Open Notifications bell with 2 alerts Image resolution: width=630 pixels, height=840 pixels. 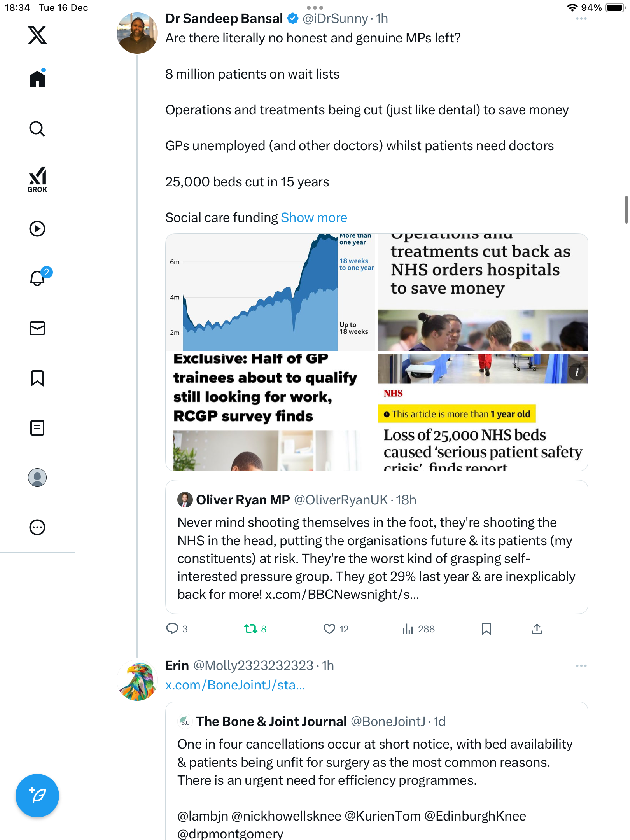point(38,278)
